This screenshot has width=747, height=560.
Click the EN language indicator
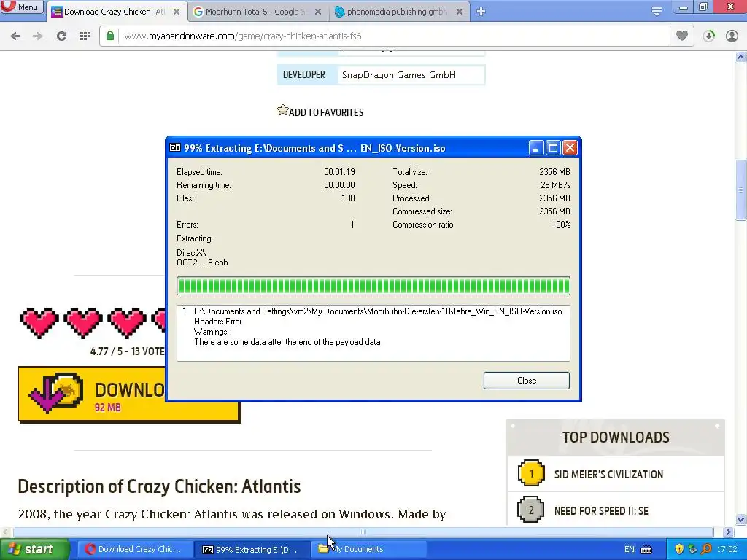point(630,549)
